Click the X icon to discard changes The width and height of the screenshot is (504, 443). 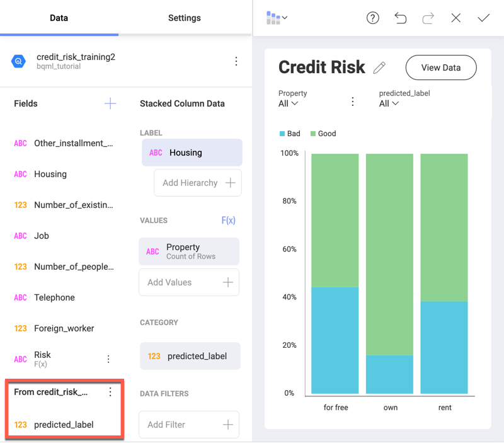pyautogui.click(x=456, y=18)
